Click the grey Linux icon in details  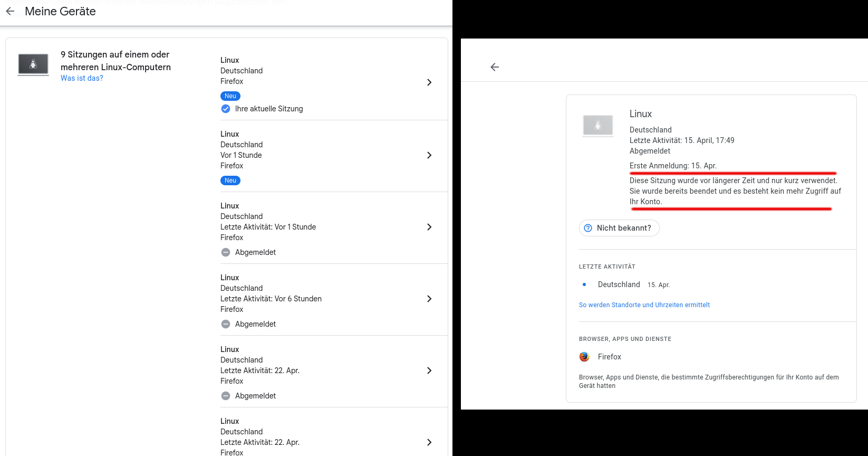point(598,126)
